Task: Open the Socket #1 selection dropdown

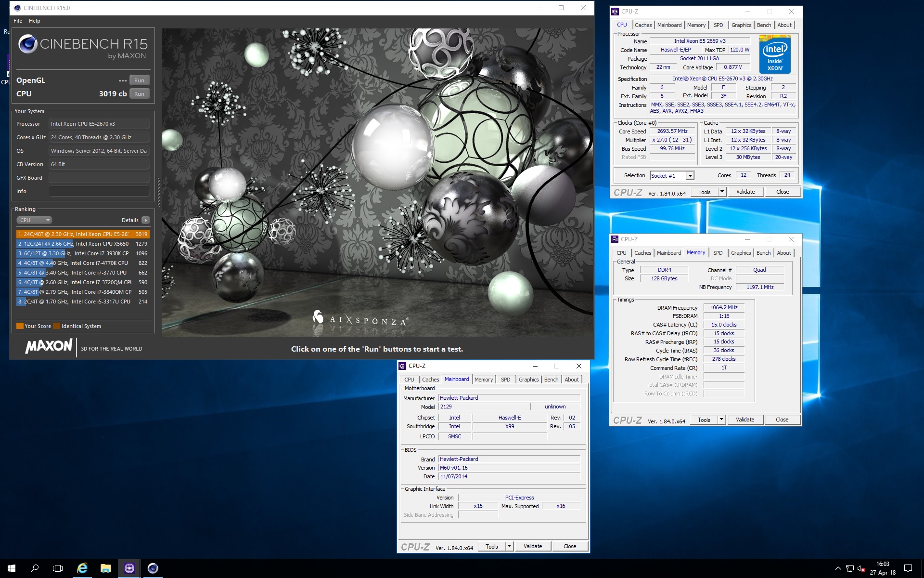Action: click(x=672, y=176)
